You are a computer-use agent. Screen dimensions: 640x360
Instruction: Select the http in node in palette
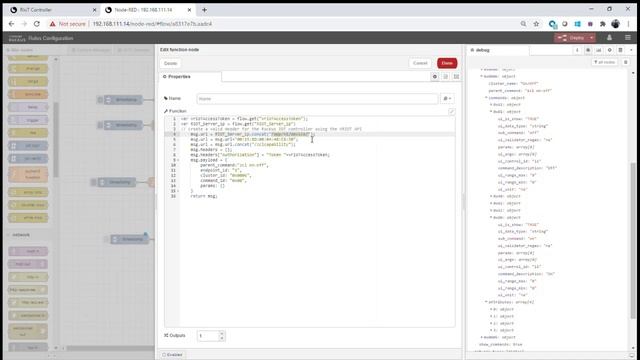(28, 277)
